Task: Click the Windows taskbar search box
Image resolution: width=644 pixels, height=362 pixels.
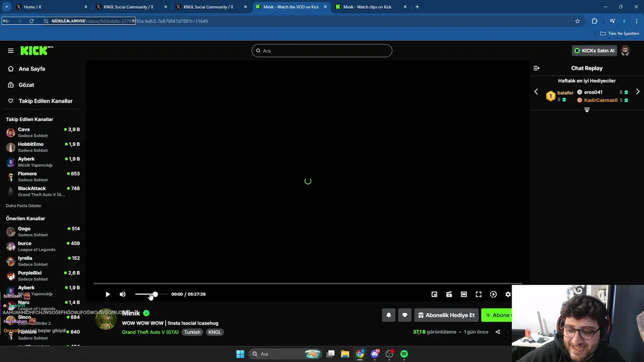Action: tap(286, 354)
